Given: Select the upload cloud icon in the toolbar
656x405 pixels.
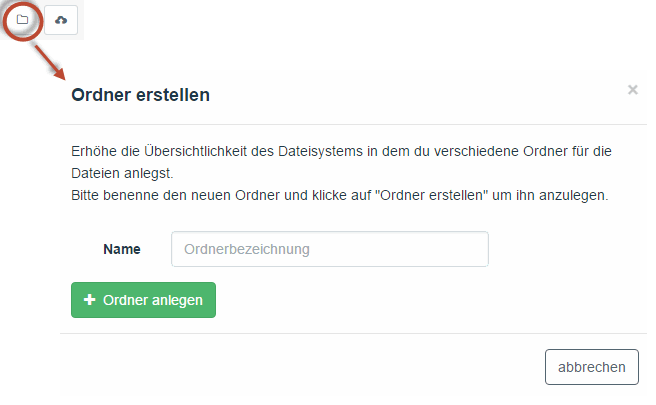Looking at the screenshot, I should 61,20.
